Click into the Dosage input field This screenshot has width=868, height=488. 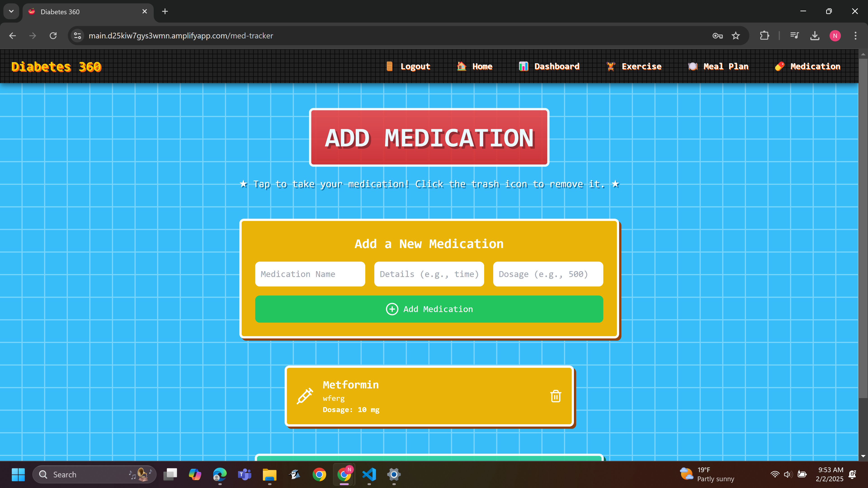[548, 274]
